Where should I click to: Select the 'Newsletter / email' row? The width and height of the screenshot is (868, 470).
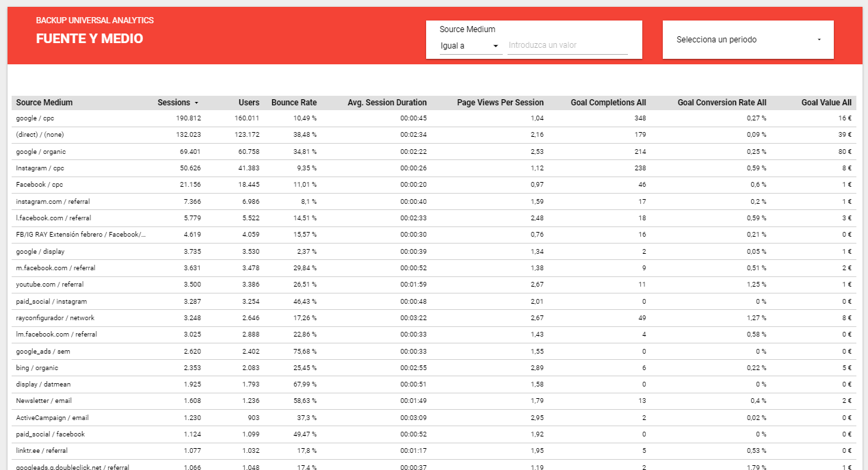tap(434, 401)
